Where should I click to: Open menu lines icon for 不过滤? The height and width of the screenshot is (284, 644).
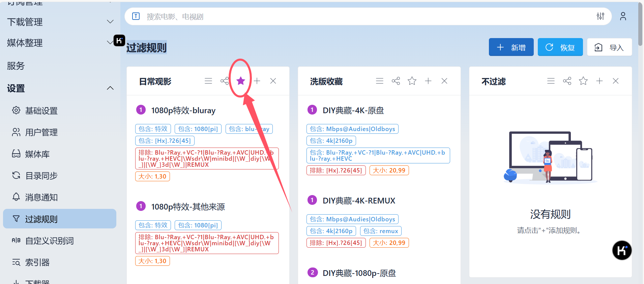(551, 81)
